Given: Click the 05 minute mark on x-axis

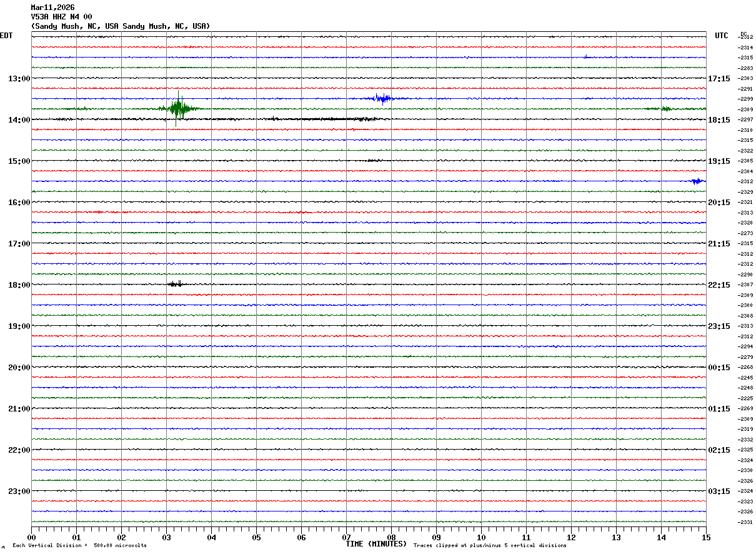Looking at the screenshot, I should click(256, 537).
